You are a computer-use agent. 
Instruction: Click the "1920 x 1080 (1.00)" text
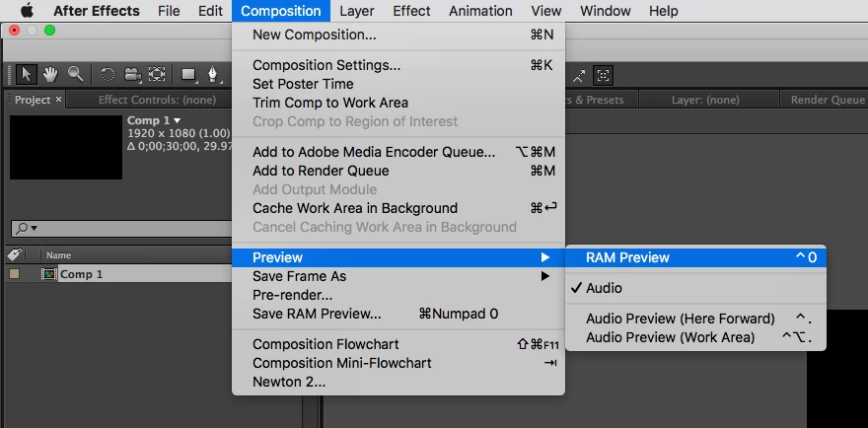tap(179, 133)
